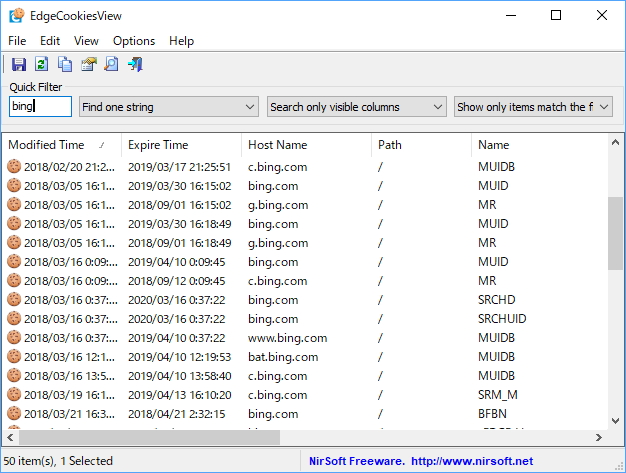626x473 pixels.
Task: Sort by Expire Time column header
Action: 181,145
